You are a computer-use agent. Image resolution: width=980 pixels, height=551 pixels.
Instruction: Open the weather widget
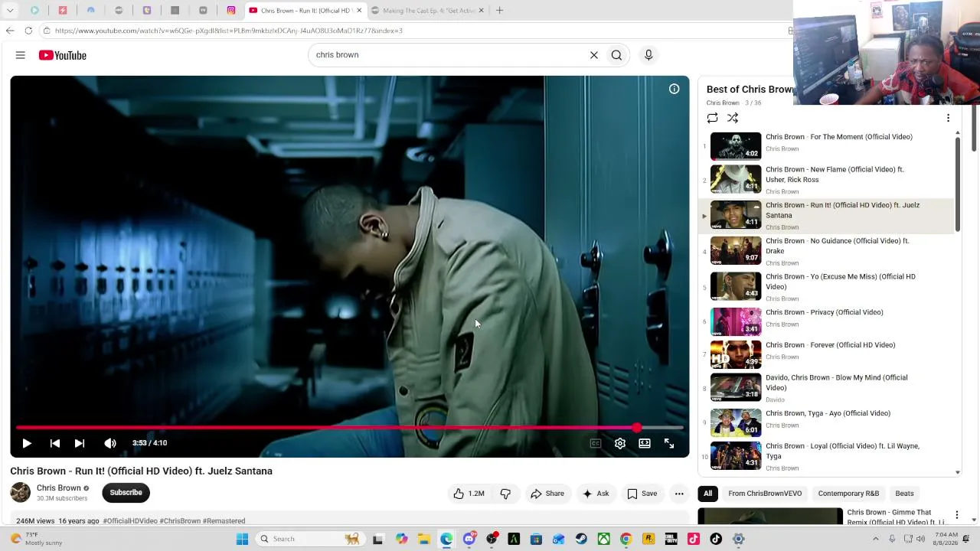coord(34,539)
